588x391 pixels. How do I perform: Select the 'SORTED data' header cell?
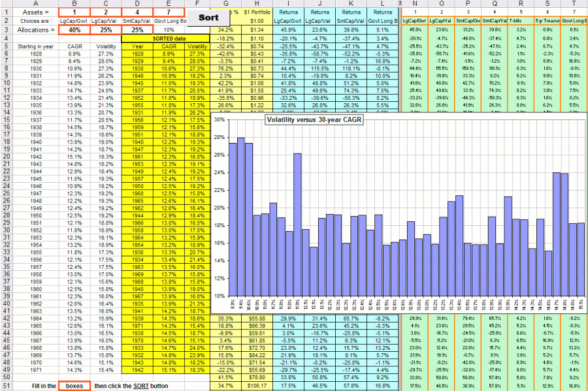click(x=165, y=39)
